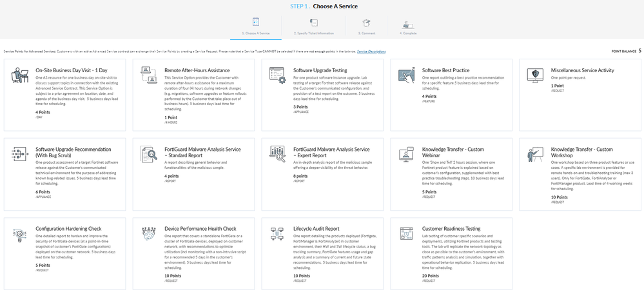Click the Choose A Service step icon
Viewport: 644px width, 292px height.
pyautogui.click(x=255, y=22)
